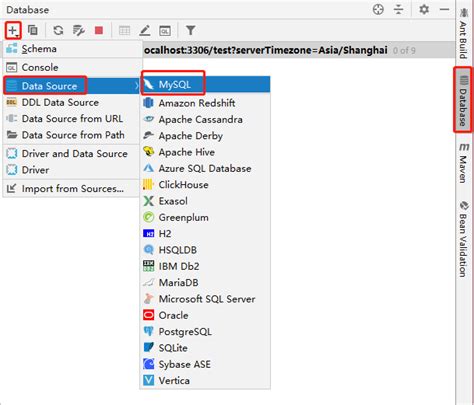
Task: Select Schema in the New menu
Action: 72,49
